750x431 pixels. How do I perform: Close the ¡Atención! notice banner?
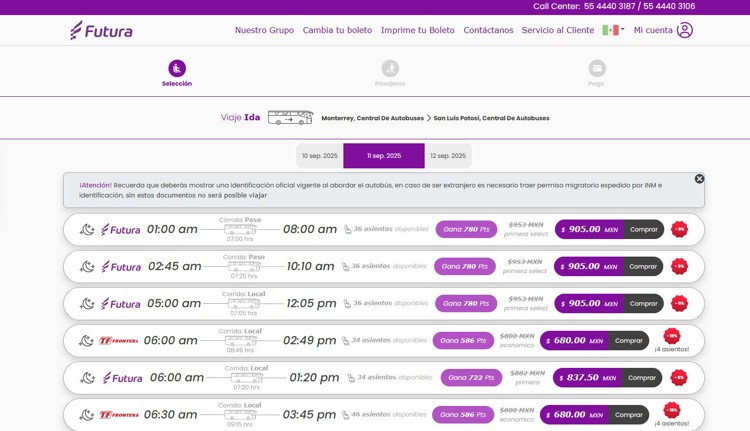(x=699, y=178)
